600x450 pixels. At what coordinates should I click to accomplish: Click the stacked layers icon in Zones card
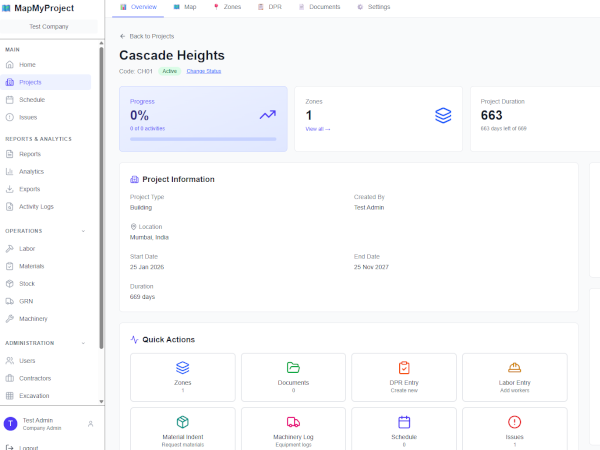(x=443, y=115)
